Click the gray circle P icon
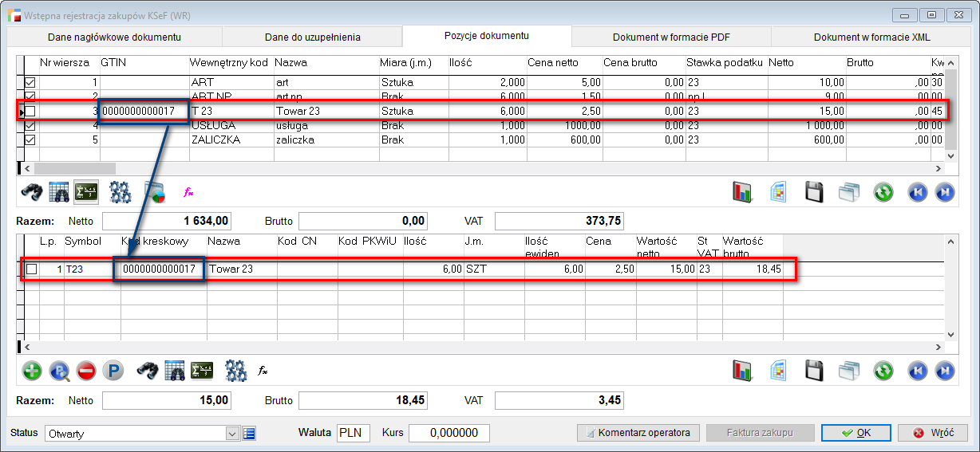The image size is (980, 452). [114, 371]
